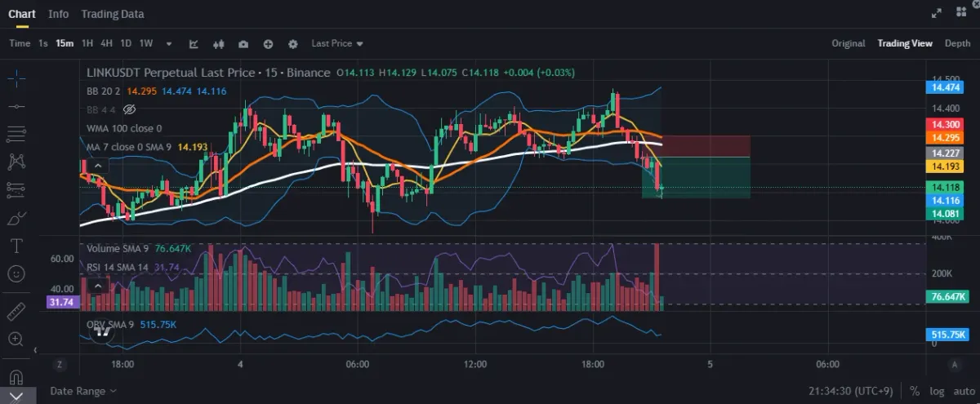980x404 pixels.
Task: Click the red 14.300 price label
Action: click(947, 124)
